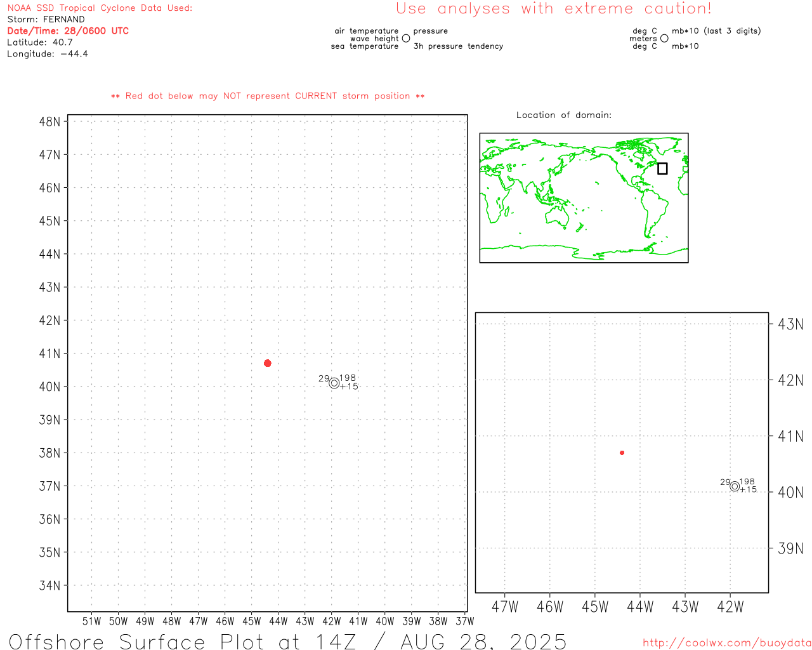The height and width of the screenshot is (650, 812).
Task: Click the '42W' longitude label on inset map
Action: (x=730, y=607)
